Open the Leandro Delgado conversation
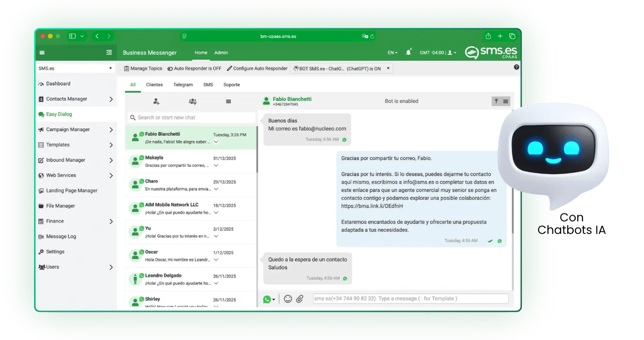The image size is (644, 340). pos(191,279)
